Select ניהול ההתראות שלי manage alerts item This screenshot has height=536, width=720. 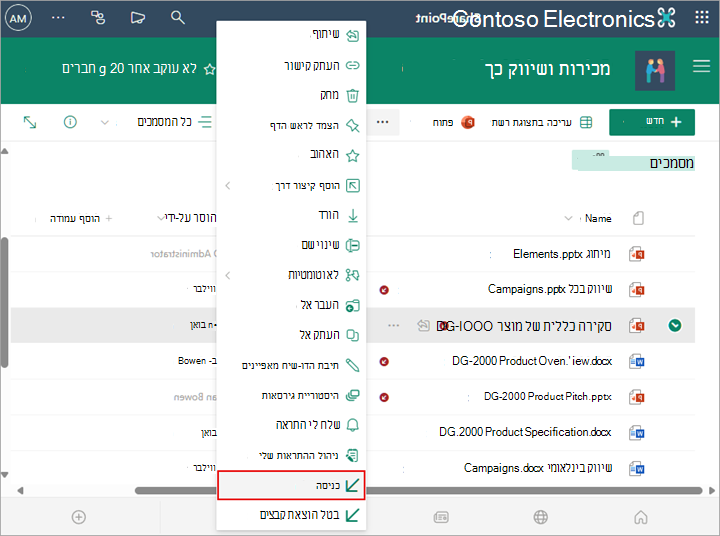(291, 455)
